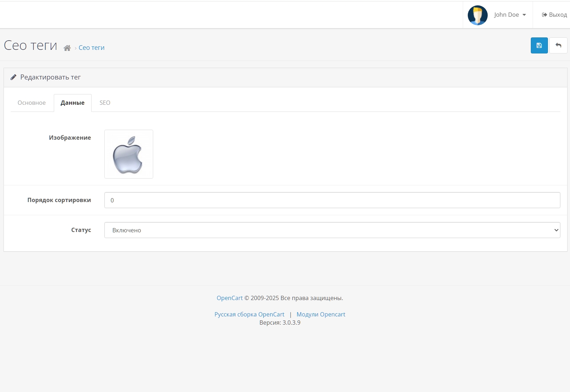Viewport: 570px width, 392px height.
Task: Open the Сео теги breadcrumb link
Action: click(92, 48)
